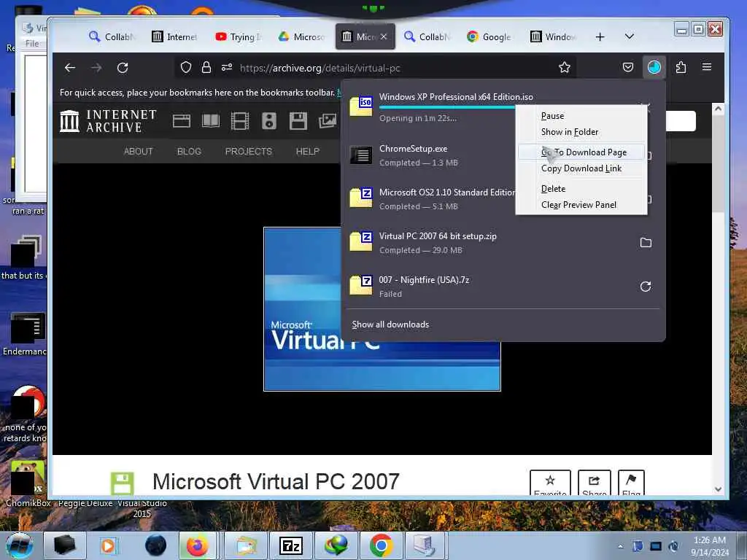
Task: Open the extensions puzzle icon
Action: coord(681,68)
